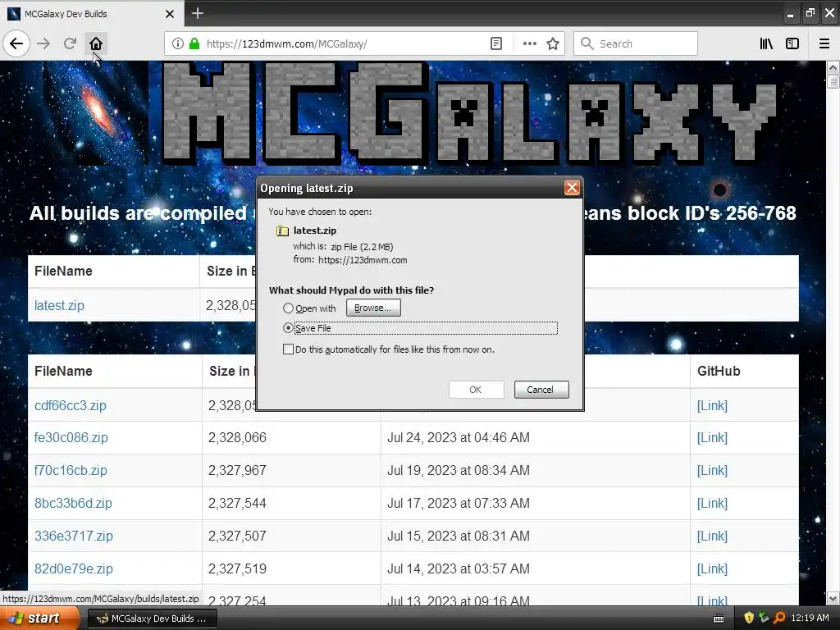The image size is (840, 630).
Task: Open fe30c086.zip build link
Action: pyautogui.click(x=71, y=438)
